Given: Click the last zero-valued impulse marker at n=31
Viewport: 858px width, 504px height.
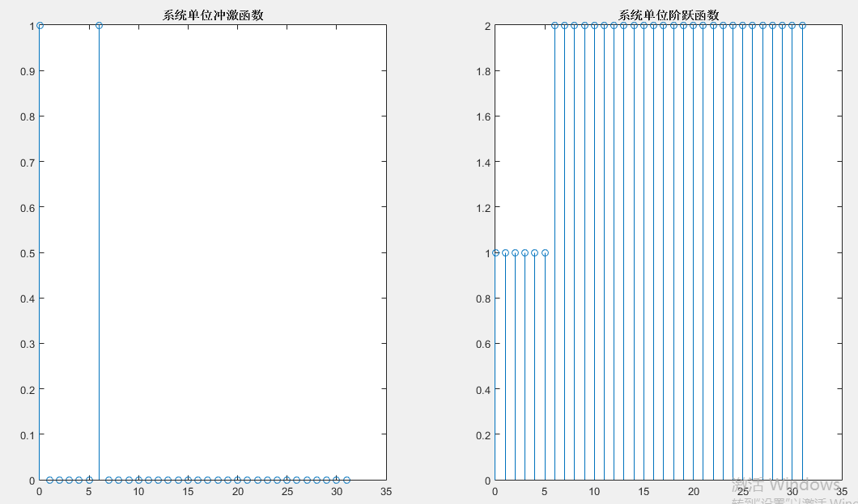Looking at the screenshot, I should [347, 481].
